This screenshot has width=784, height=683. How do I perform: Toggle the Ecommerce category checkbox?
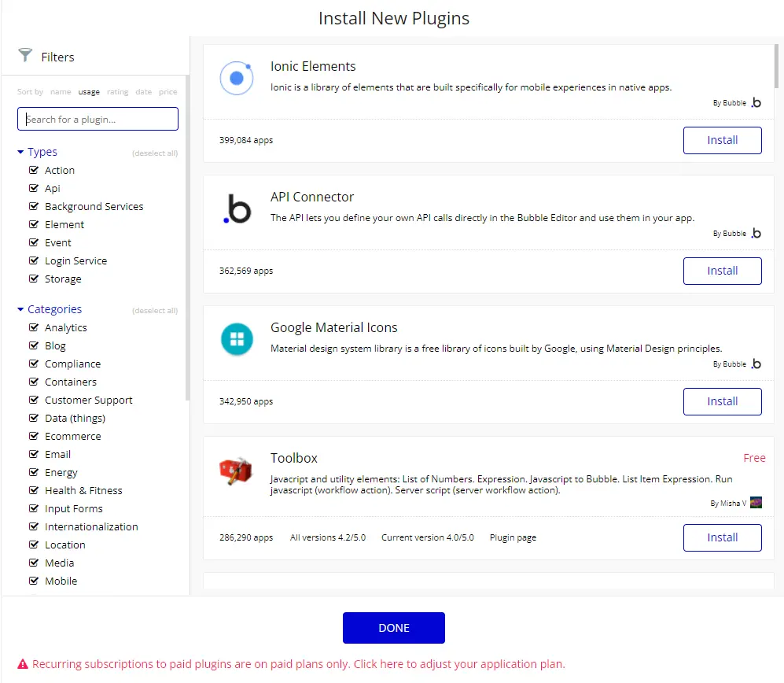[34, 436]
